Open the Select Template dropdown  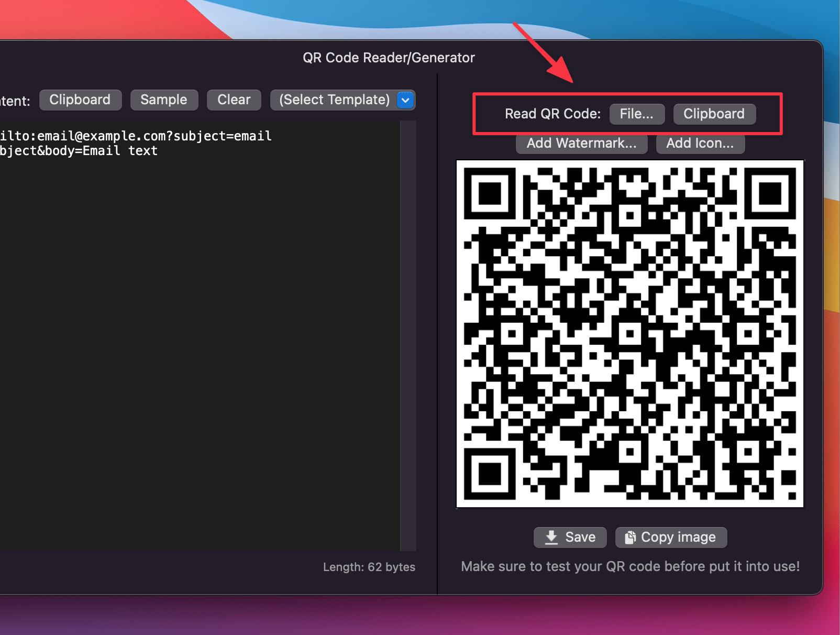tap(342, 100)
